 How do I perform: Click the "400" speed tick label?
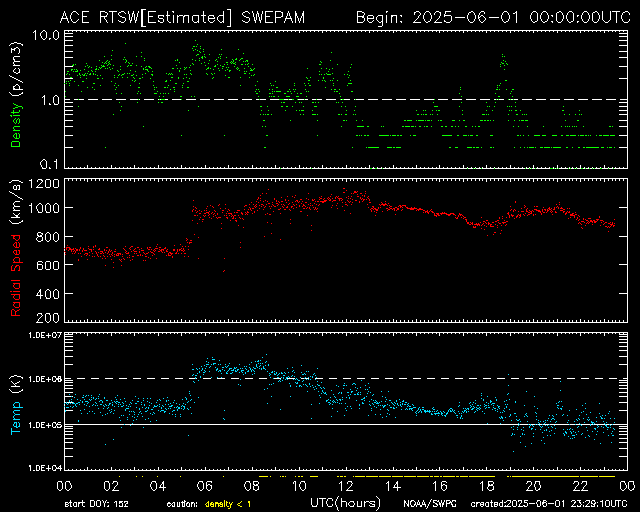click(48, 294)
